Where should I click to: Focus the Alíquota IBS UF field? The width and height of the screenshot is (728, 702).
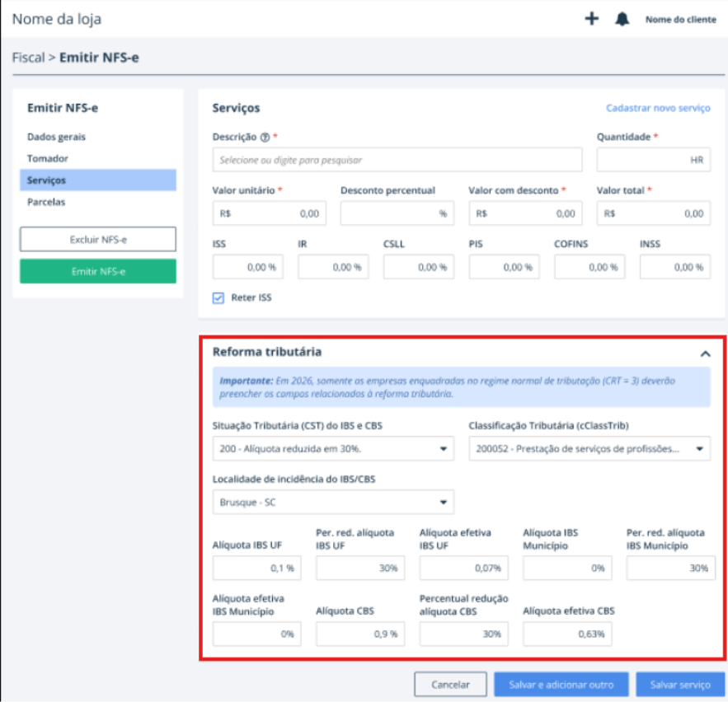coord(256,568)
